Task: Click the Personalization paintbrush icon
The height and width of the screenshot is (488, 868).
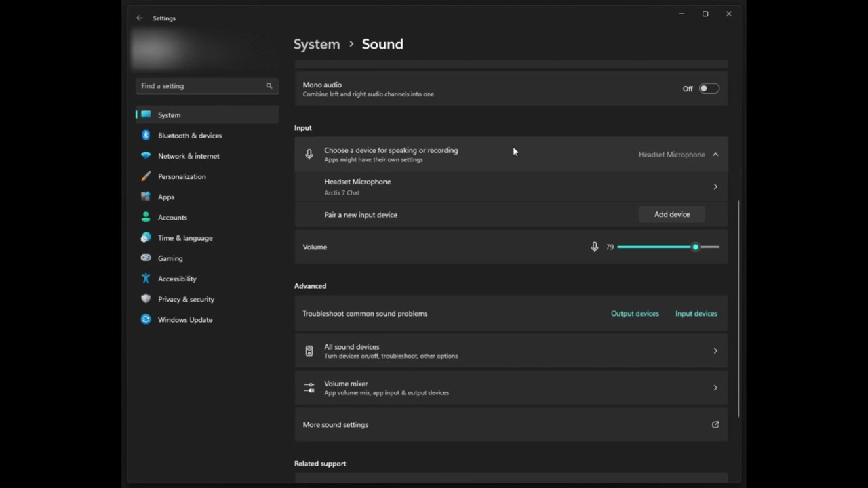Action: click(146, 176)
